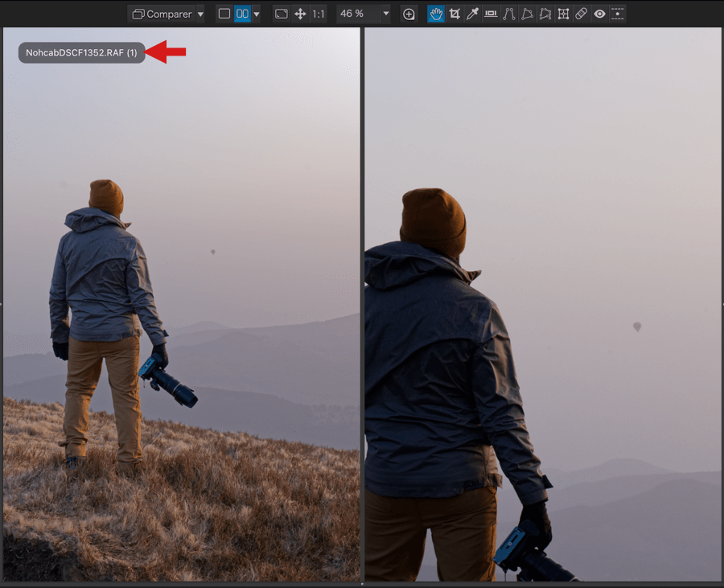This screenshot has height=588, width=724.
Task: Select the Repair bandage tool
Action: [x=582, y=14]
